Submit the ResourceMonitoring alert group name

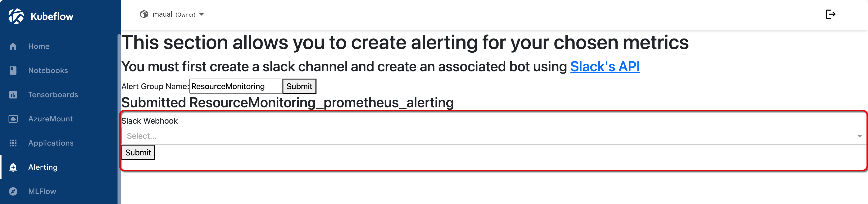pyautogui.click(x=299, y=86)
